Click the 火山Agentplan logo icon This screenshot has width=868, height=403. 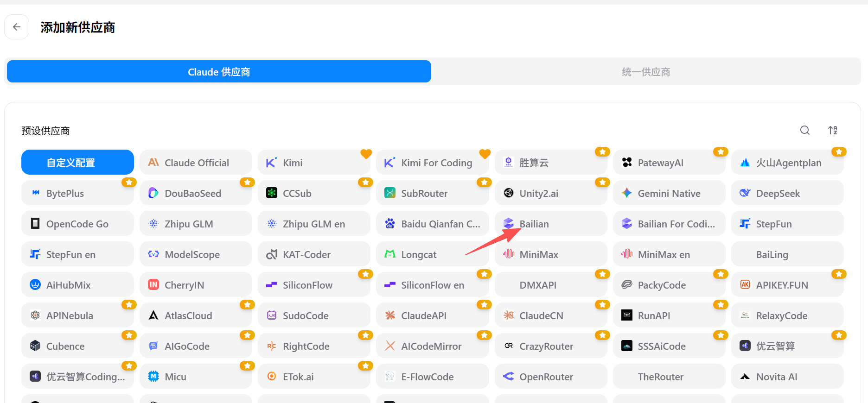(745, 163)
